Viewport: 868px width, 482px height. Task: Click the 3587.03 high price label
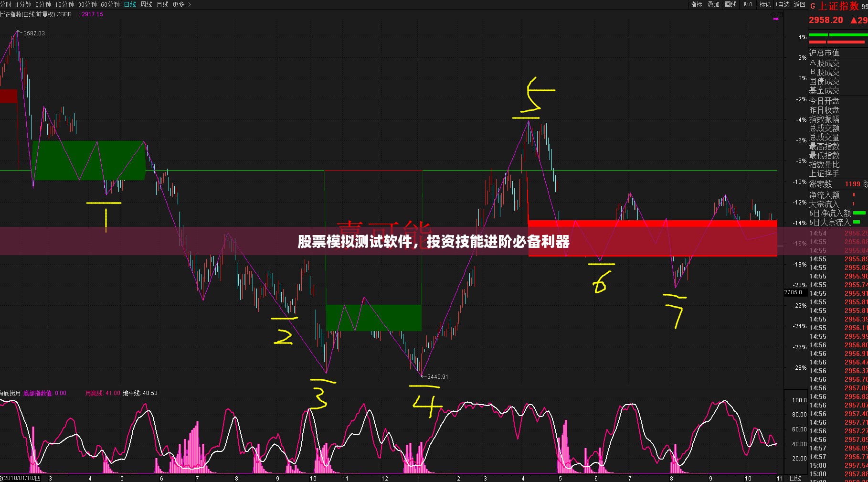pos(34,33)
